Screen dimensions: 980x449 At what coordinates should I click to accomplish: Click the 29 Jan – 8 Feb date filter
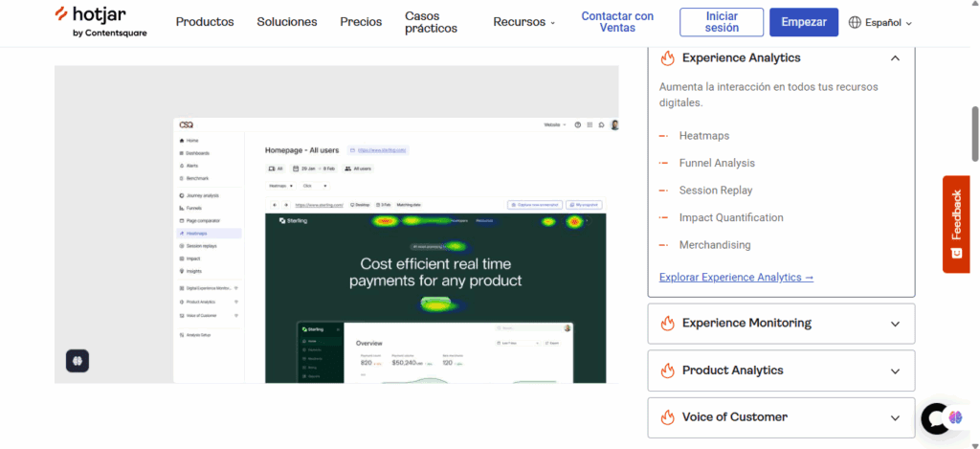coord(314,168)
